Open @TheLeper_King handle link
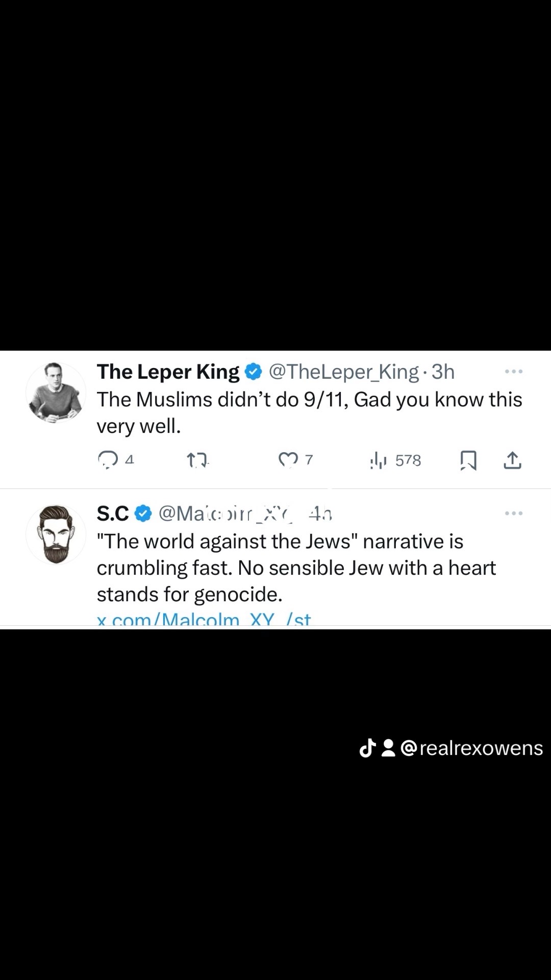Image resolution: width=551 pixels, height=980 pixels. (343, 372)
